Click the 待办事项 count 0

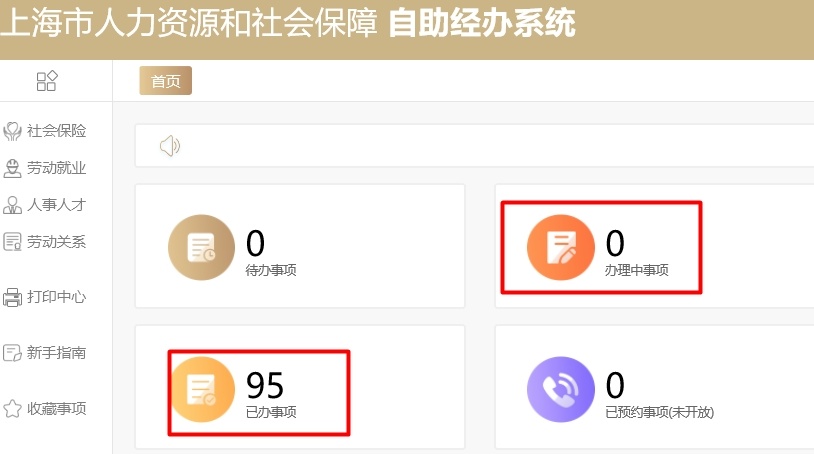pos(255,243)
